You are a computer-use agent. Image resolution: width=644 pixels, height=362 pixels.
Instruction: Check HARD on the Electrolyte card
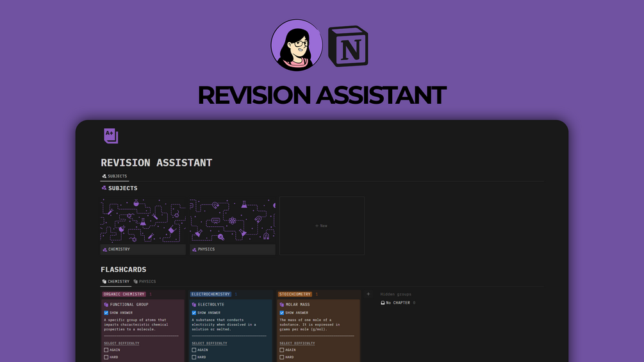[x=194, y=357]
